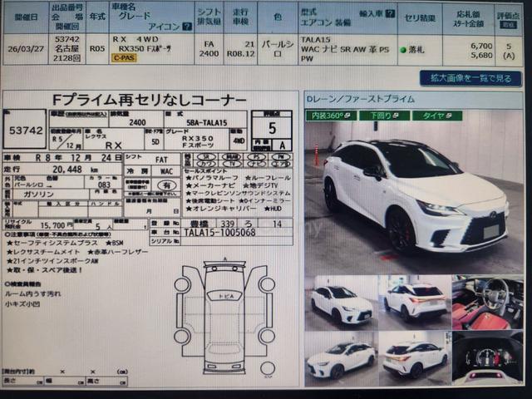Click the Fプライム再セリなしコーナー sheet title
Image resolution: width=532 pixels, height=399 pixels.
coord(150,100)
